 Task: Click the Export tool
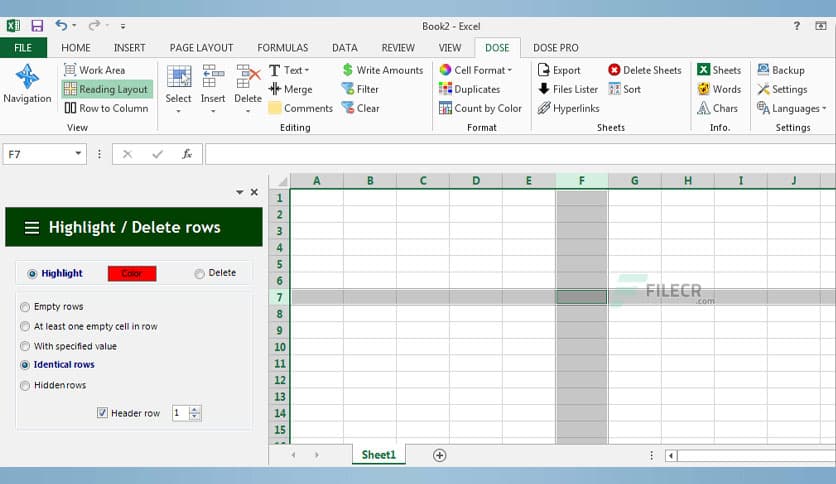[x=559, y=70]
